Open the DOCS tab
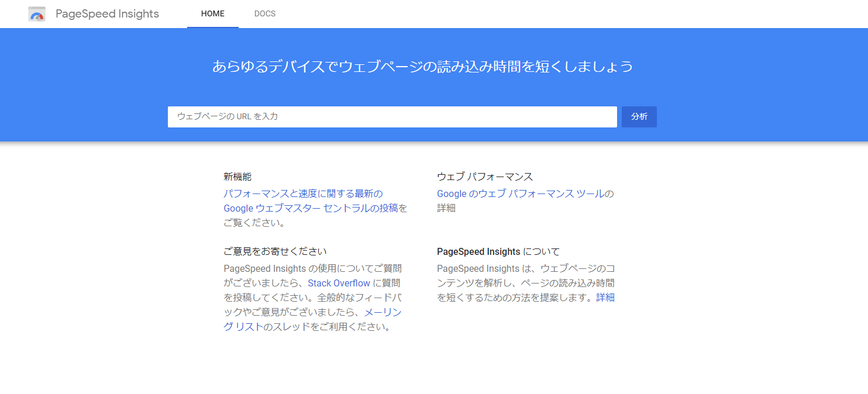 pyautogui.click(x=265, y=14)
